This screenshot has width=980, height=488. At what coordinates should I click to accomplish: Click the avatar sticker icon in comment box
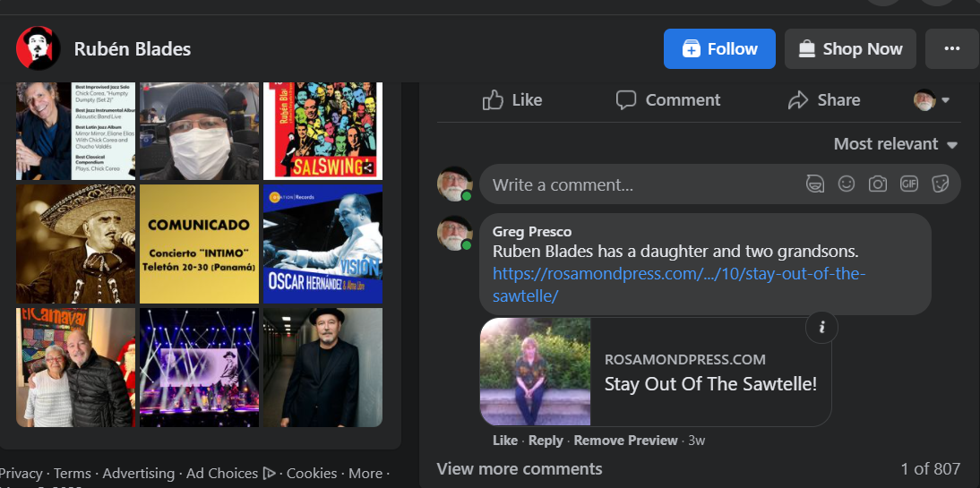(815, 184)
